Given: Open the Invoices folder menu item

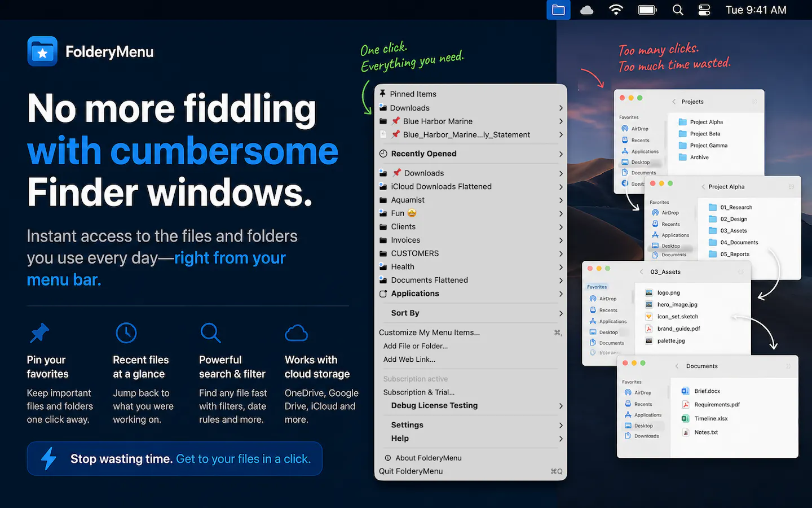Looking at the screenshot, I should click(x=471, y=240).
